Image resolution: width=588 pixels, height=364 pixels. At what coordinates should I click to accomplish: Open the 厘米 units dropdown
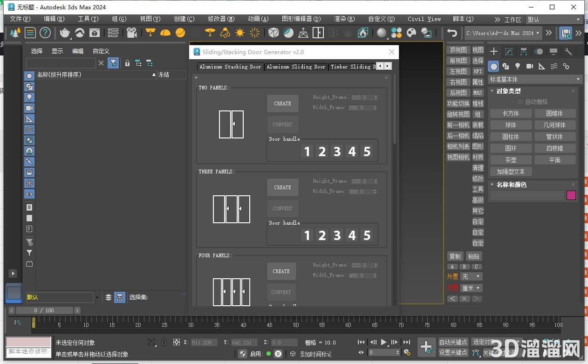tap(471, 288)
